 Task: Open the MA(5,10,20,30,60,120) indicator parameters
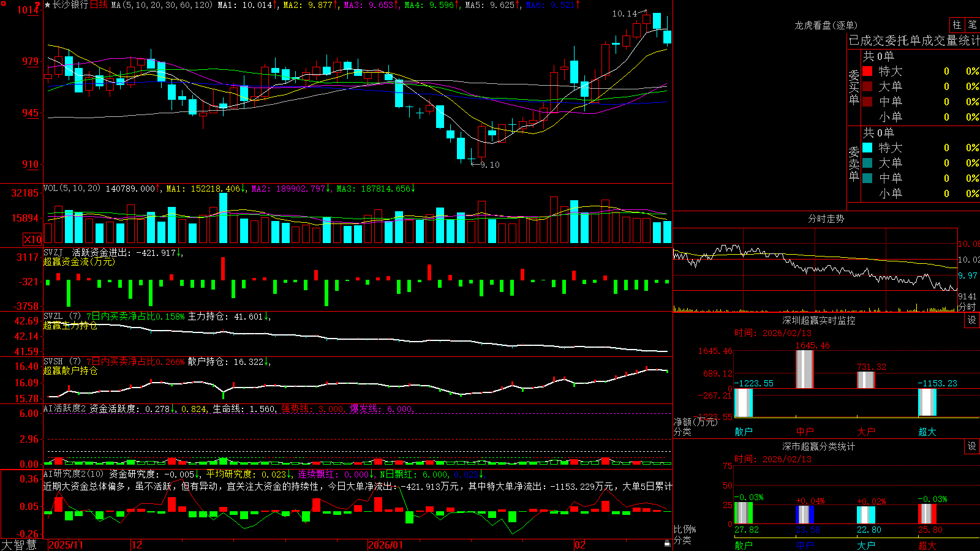pos(162,5)
